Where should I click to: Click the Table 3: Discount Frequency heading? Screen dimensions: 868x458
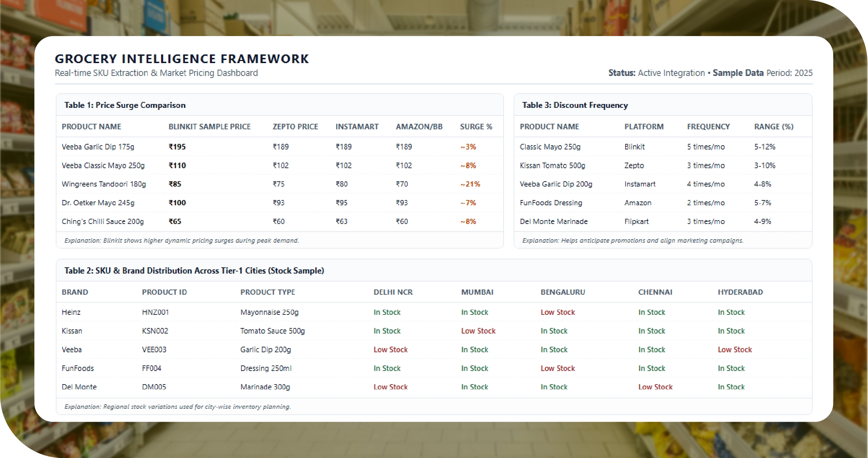(575, 105)
